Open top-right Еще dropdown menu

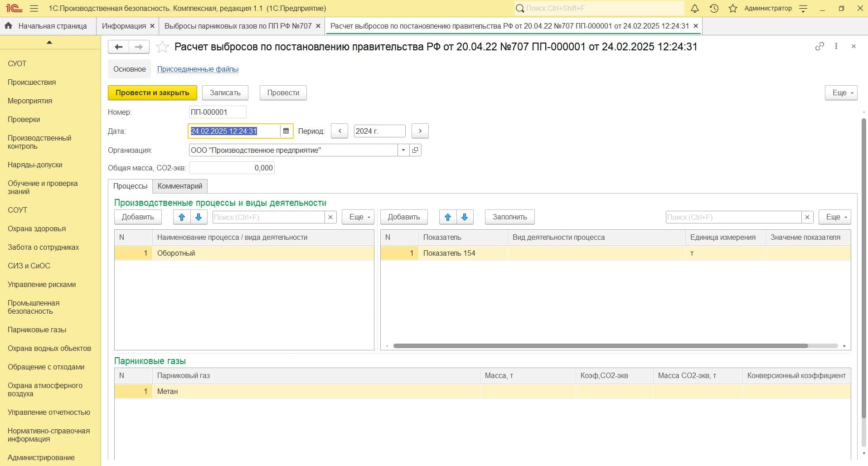(842, 92)
